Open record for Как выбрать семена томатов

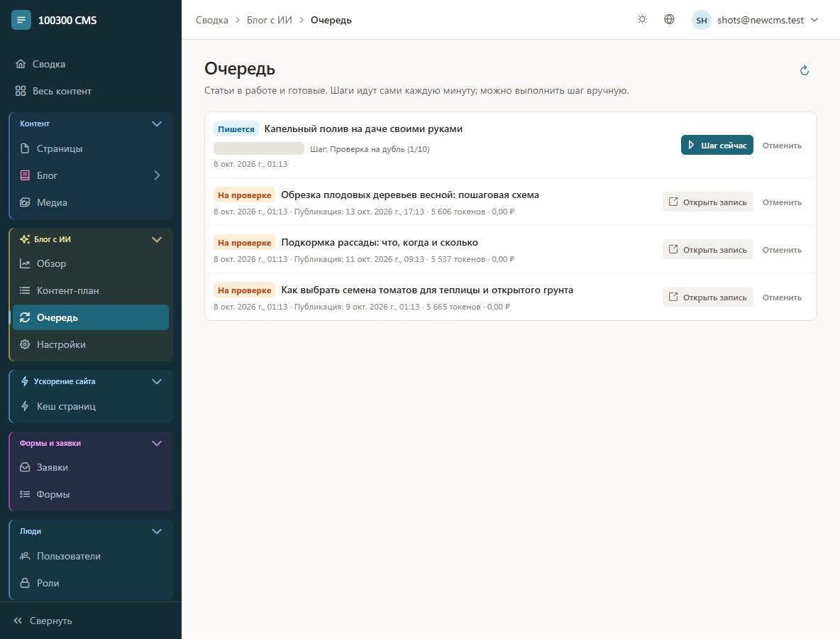click(707, 297)
